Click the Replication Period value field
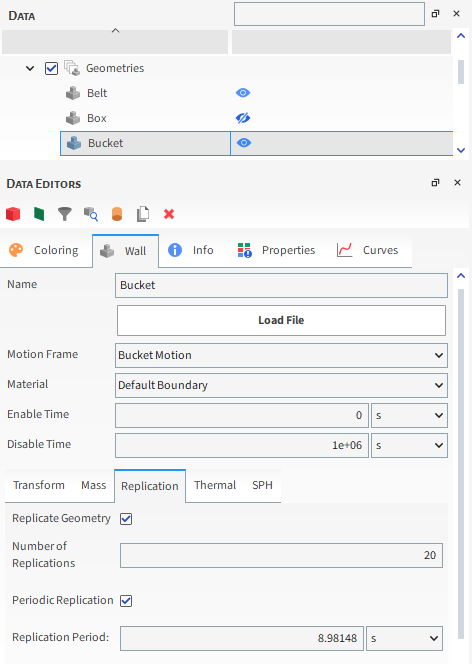The image size is (472, 664). [x=242, y=638]
